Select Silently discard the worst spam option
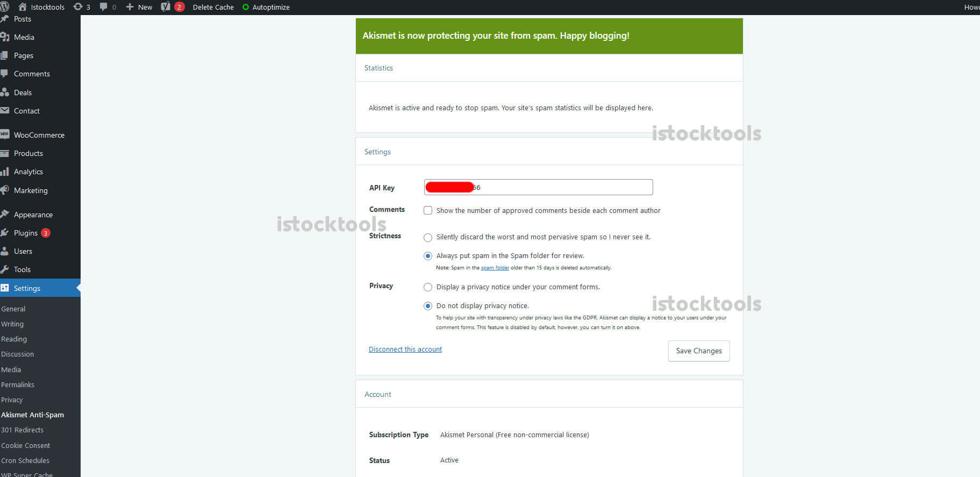 click(x=428, y=237)
